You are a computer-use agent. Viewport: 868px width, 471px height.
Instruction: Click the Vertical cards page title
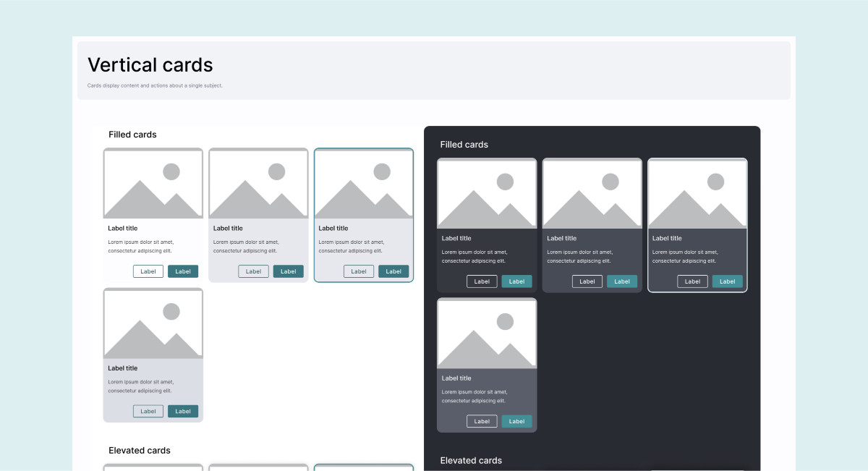[149, 64]
